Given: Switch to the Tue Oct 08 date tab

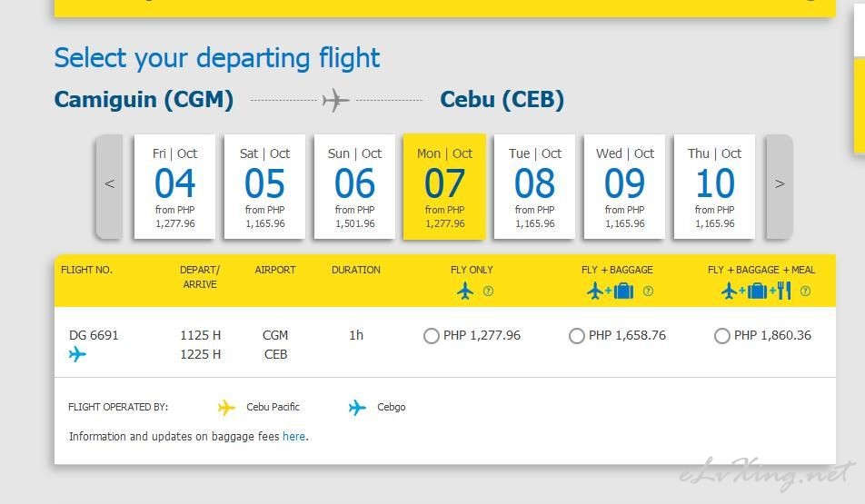Looking at the screenshot, I should tap(534, 186).
